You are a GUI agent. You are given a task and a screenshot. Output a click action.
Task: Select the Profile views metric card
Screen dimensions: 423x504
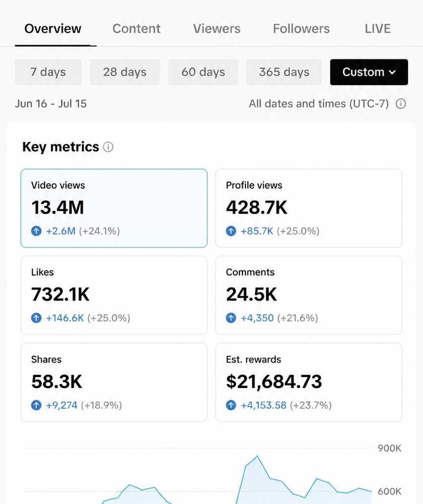[x=308, y=208]
